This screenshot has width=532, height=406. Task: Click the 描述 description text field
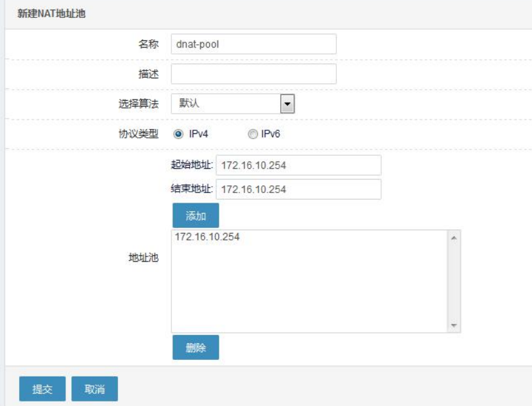[x=253, y=74]
